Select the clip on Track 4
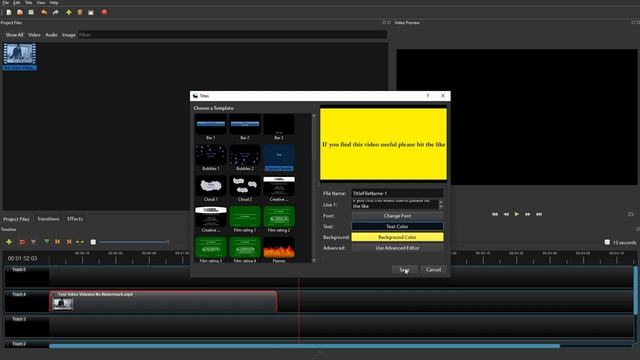Image resolution: width=640 pixels, height=360 pixels. 163,301
